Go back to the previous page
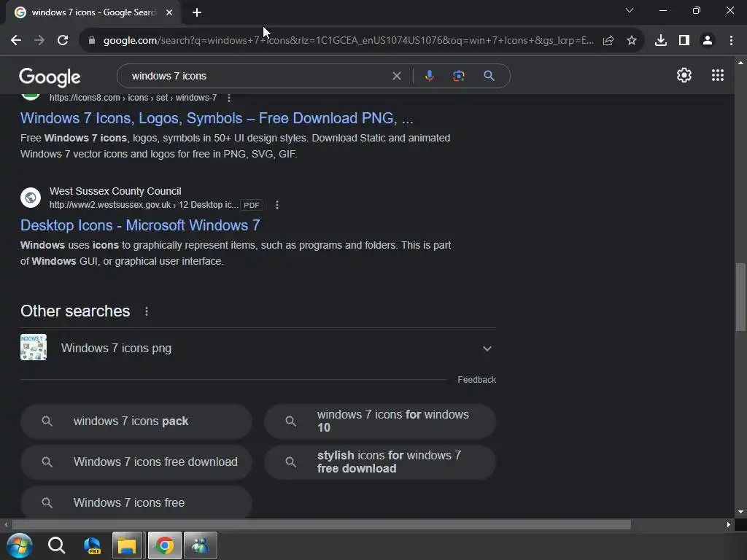The image size is (747, 560). (16, 41)
